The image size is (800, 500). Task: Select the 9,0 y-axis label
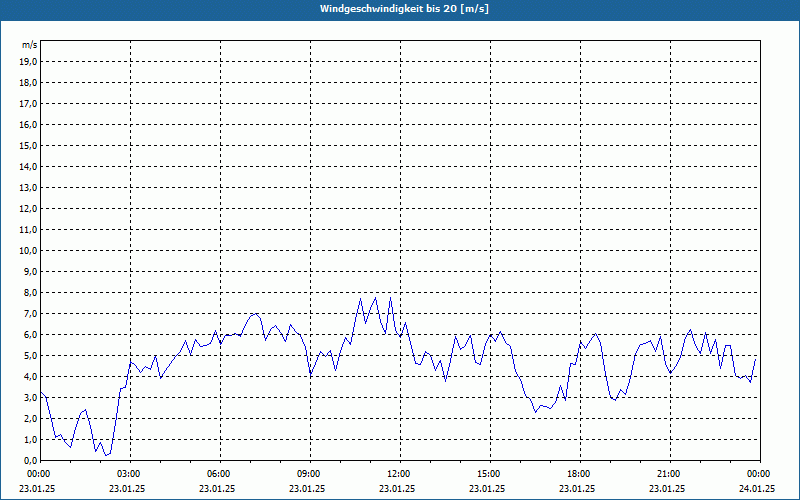coord(30,271)
